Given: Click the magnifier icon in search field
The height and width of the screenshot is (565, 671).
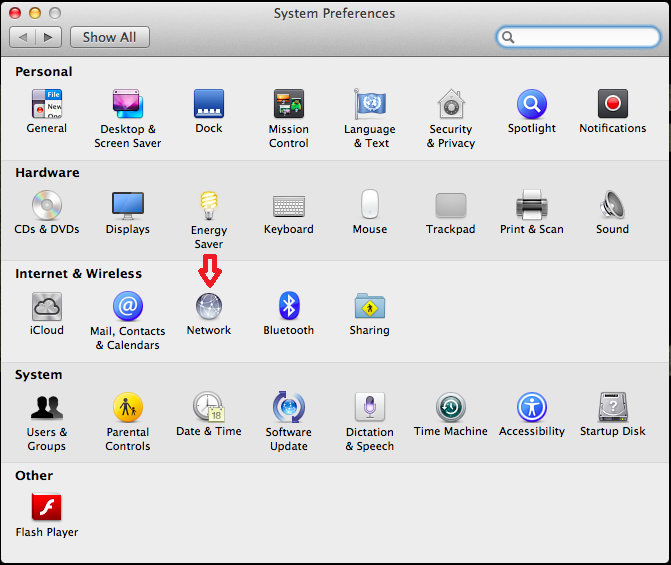Looking at the screenshot, I should [508, 37].
